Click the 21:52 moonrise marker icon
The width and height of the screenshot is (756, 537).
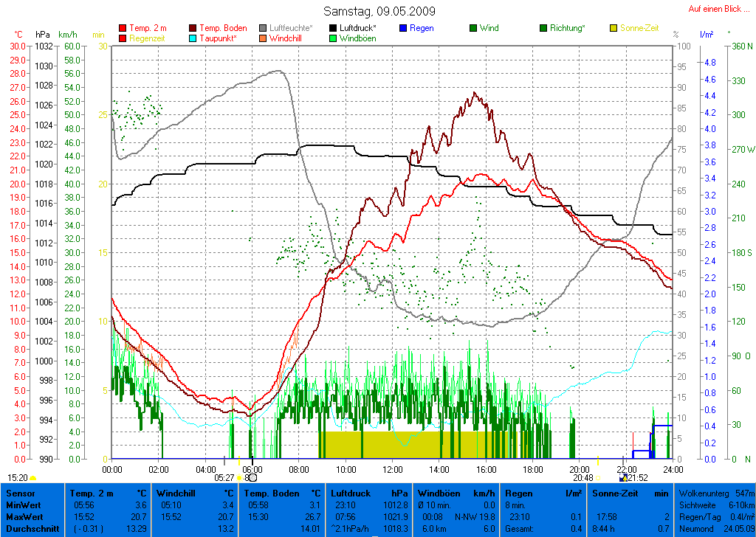(x=623, y=477)
